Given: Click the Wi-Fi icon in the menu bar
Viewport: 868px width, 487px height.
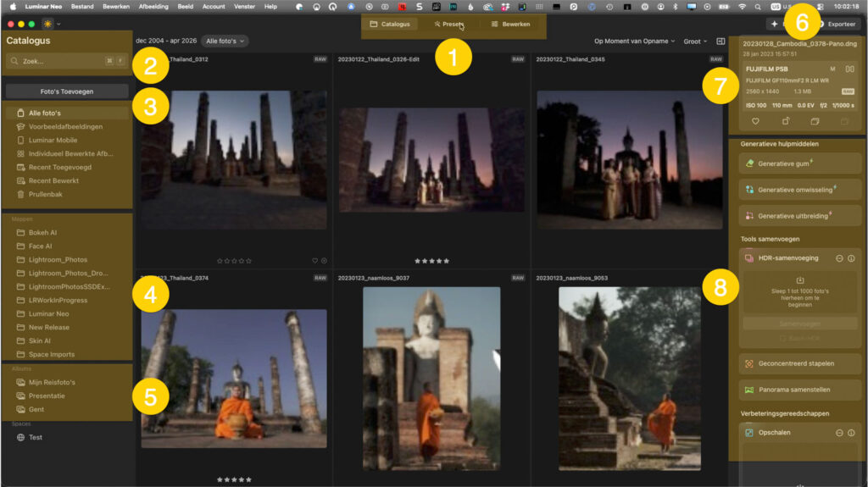Looking at the screenshot, I should 743,7.
